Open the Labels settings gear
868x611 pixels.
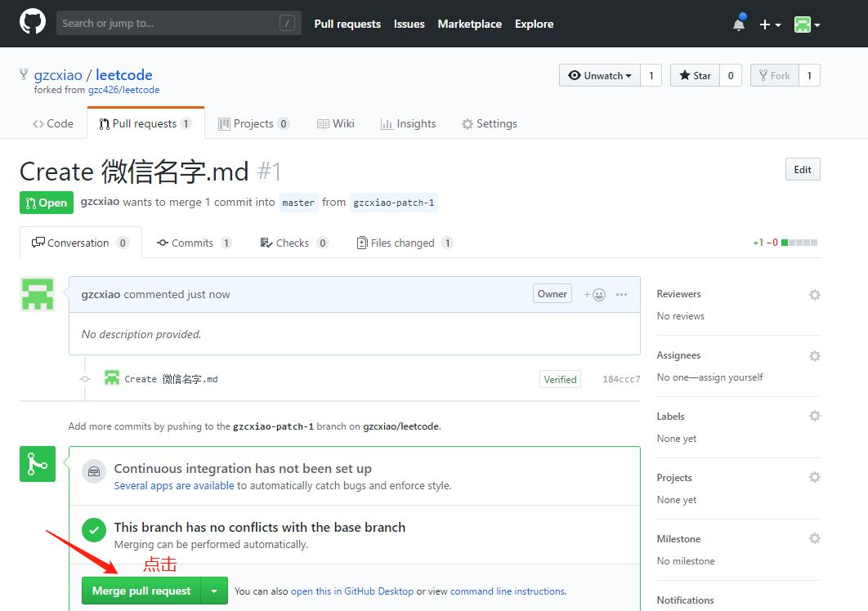coord(814,416)
